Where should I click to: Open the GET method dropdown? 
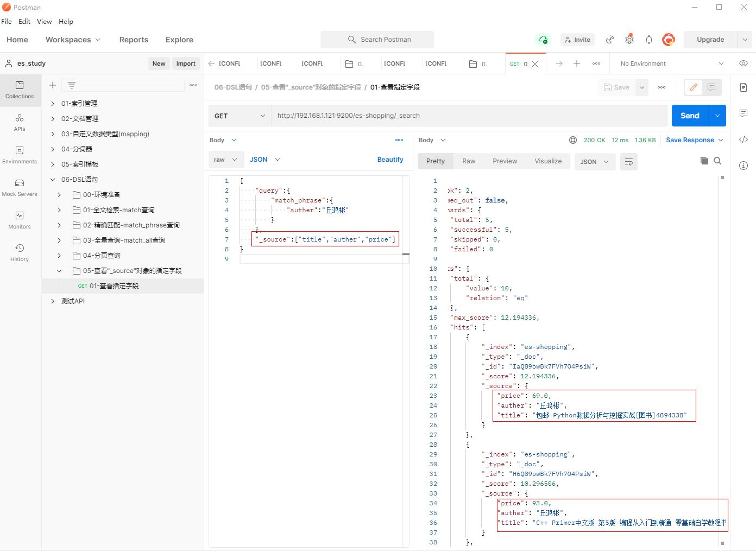(x=240, y=116)
